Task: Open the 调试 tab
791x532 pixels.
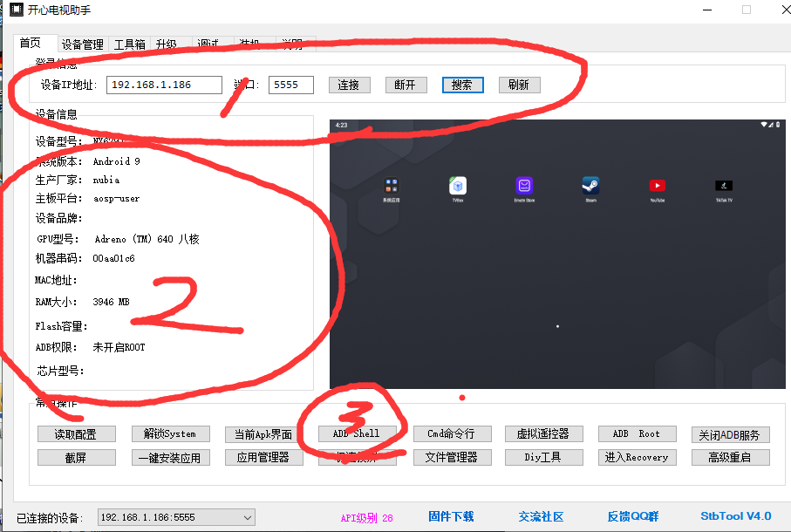Action: click(208, 44)
